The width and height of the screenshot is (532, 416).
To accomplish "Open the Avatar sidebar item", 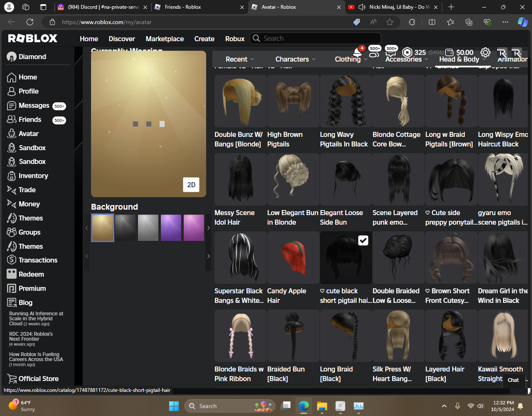I will [x=23, y=134].
